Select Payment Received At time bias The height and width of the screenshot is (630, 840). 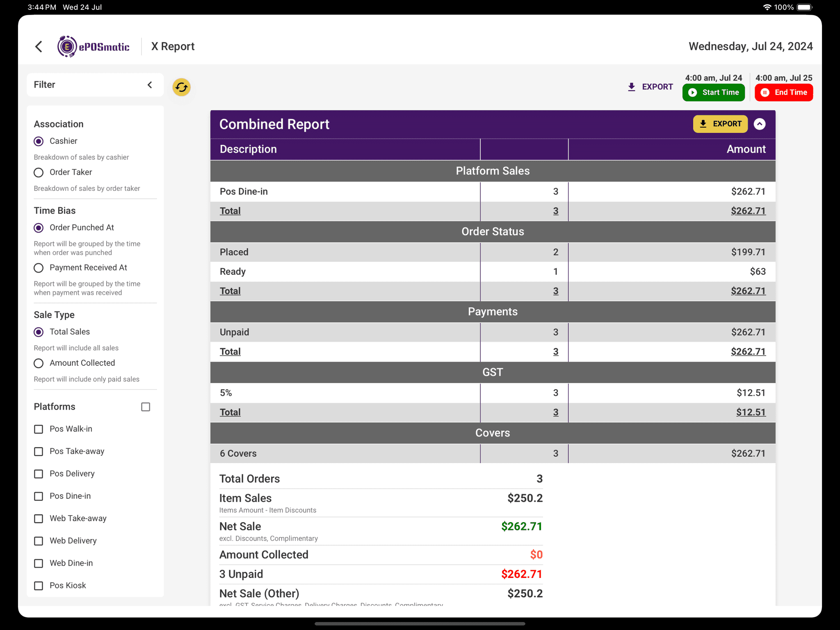pos(39,268)
